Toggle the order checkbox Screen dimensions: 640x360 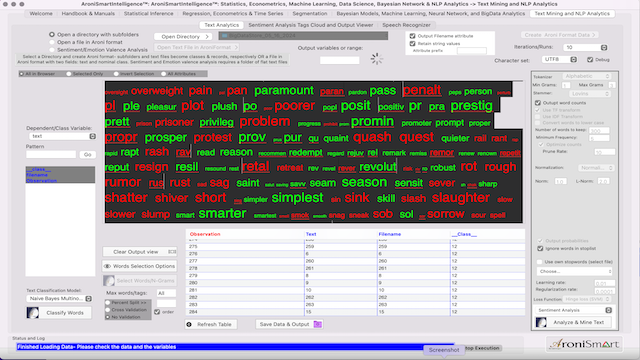point(157,312)
